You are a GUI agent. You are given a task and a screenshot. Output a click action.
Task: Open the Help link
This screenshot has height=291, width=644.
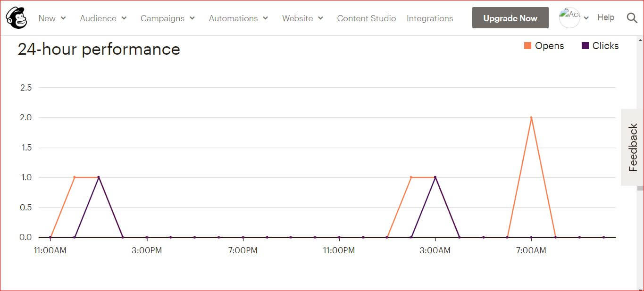coord(606,17)
